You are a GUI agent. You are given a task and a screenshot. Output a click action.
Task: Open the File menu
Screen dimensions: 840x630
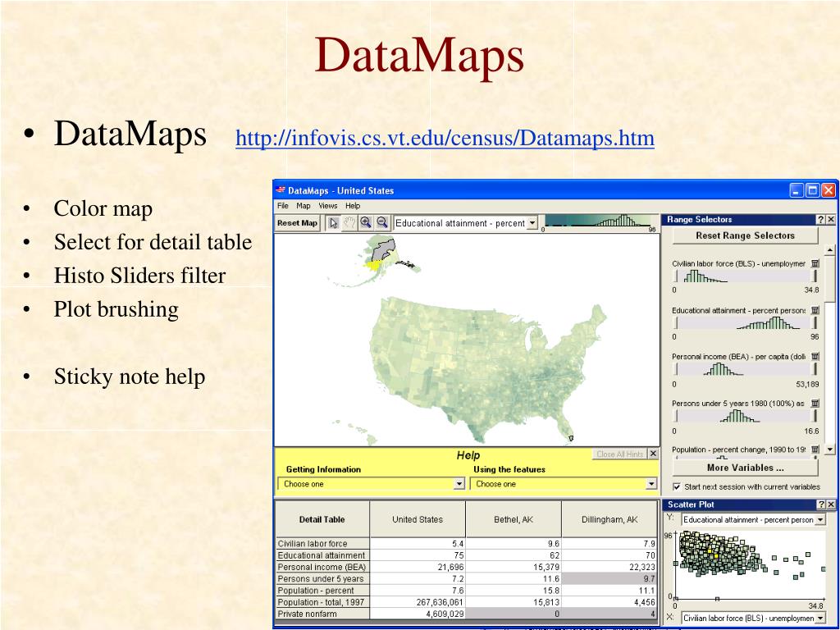[x=283, y=206]
